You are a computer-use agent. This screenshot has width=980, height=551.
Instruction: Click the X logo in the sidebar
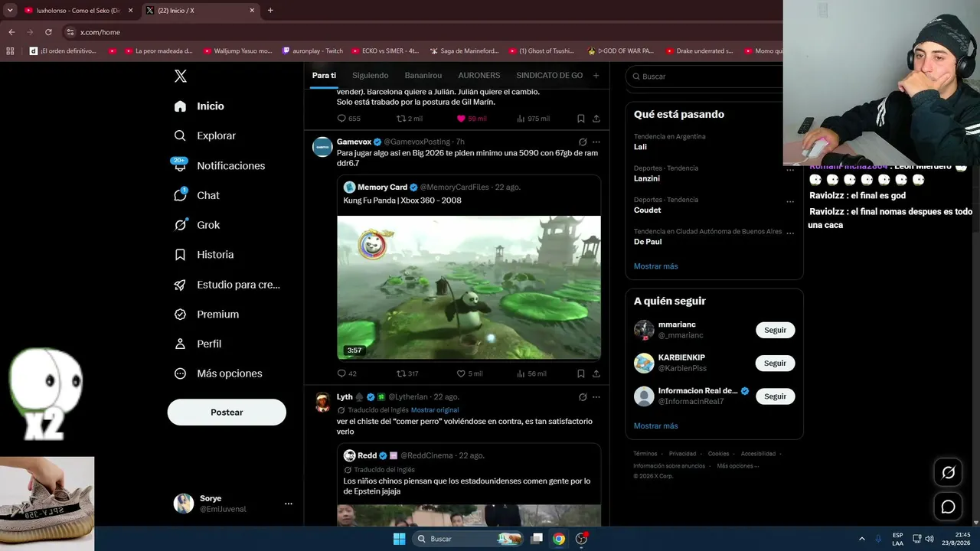(x=181, y=76)
